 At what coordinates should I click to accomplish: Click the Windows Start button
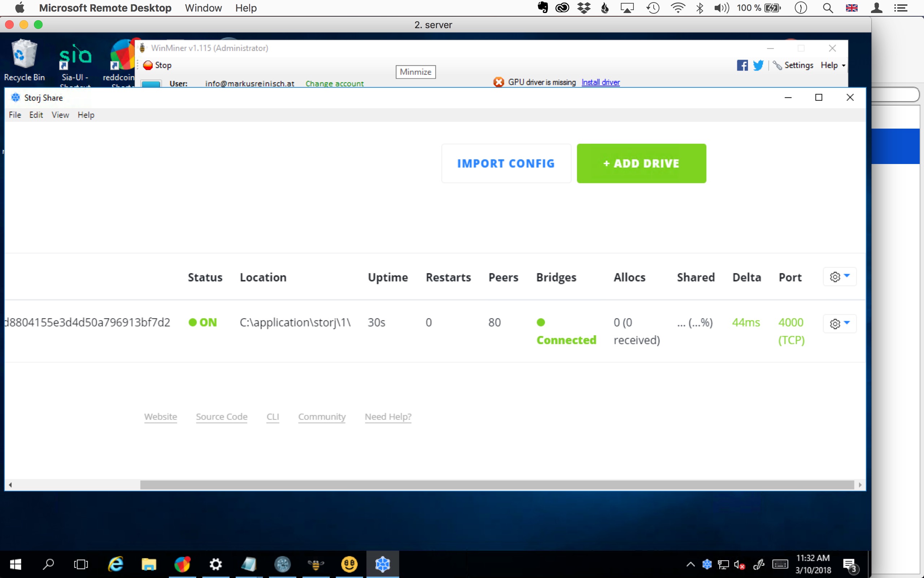pos(15,564)
